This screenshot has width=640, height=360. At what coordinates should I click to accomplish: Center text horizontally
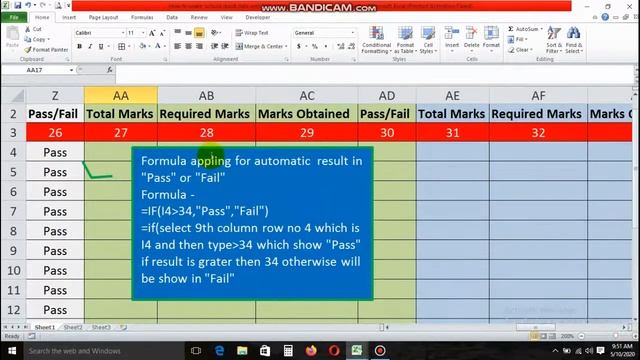[188, 46]
